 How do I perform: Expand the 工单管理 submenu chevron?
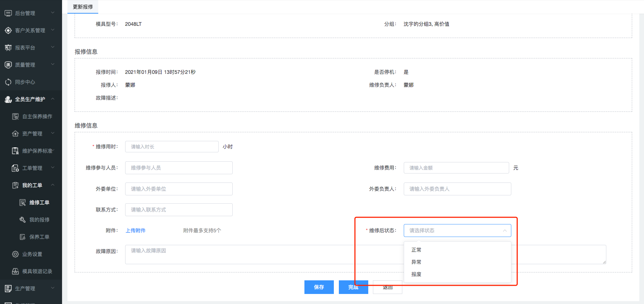point(53,168)
